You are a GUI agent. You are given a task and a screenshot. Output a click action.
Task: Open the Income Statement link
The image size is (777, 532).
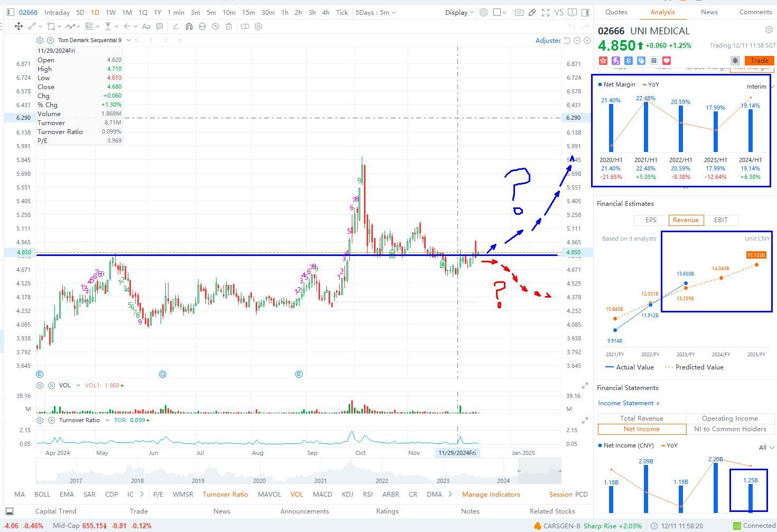(x=629, y=403)
